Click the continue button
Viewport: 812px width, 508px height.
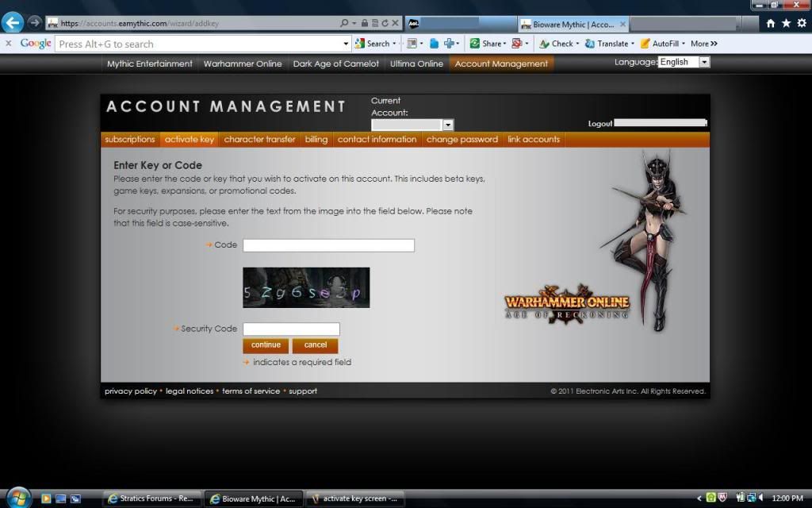click(x=266, y=345)
